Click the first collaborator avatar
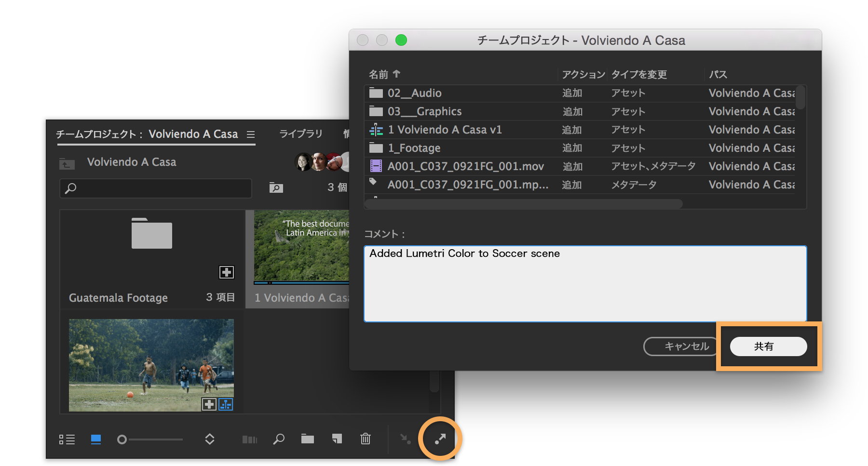The width and height of the screenshot is (868, 466). pyautogui.click(x=303, y=162)
